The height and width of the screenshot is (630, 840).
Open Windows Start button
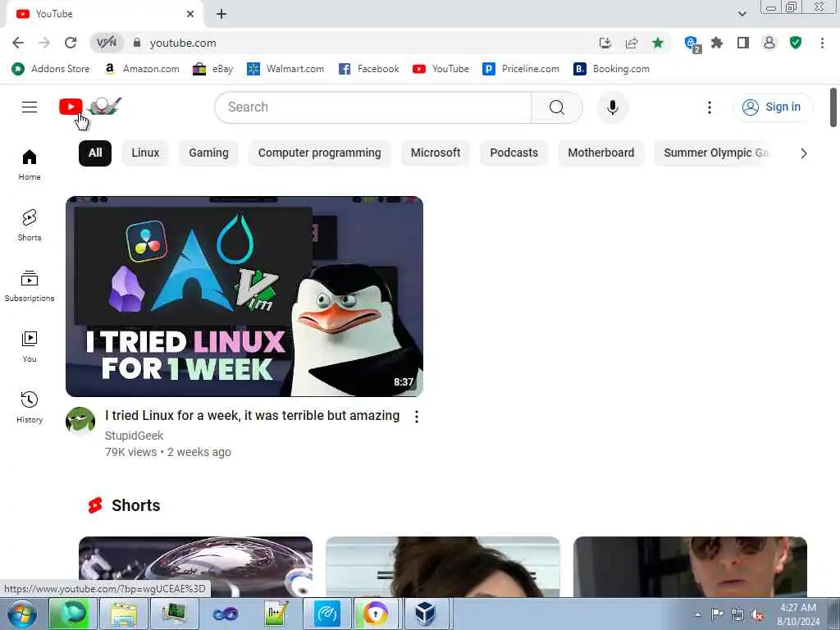21,614
